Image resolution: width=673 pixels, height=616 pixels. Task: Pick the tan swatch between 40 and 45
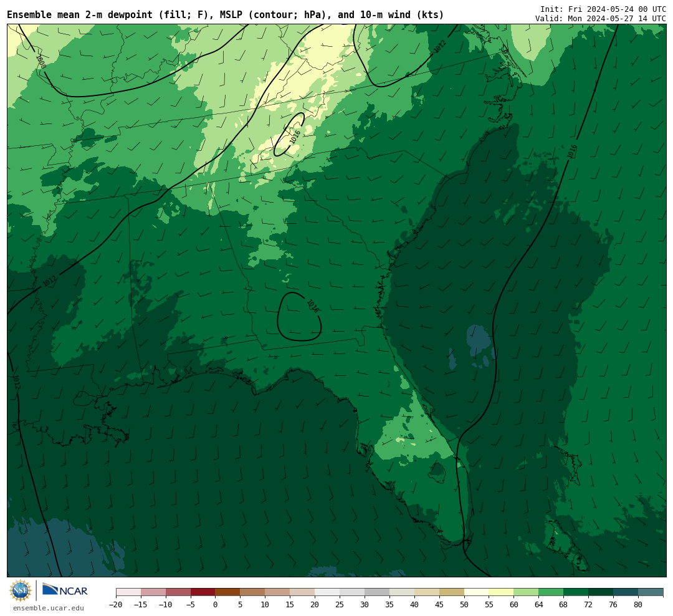click(x=427, y=592)
